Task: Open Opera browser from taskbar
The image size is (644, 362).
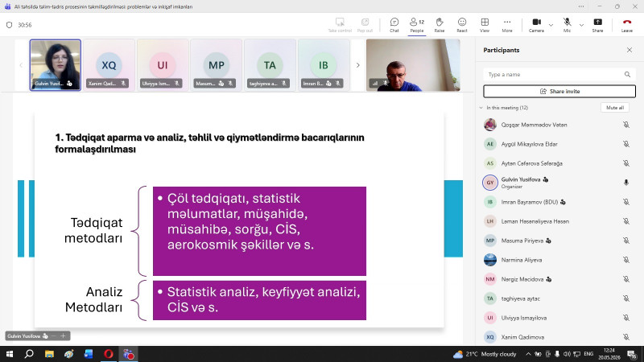Action: (x=109, y=354)
